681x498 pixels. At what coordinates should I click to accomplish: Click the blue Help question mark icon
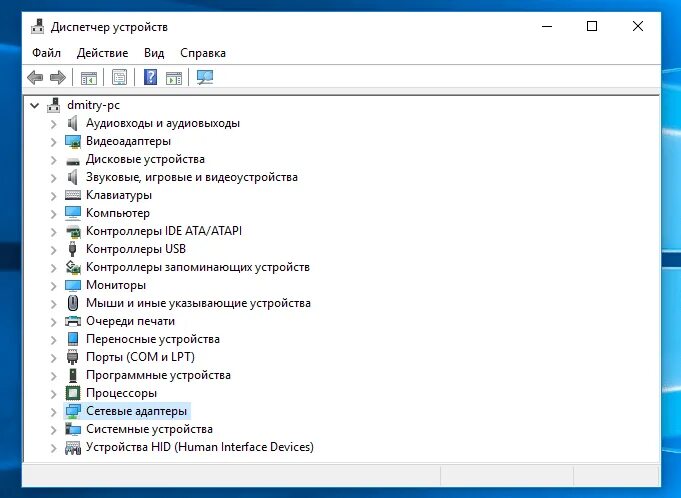(150, 78)
